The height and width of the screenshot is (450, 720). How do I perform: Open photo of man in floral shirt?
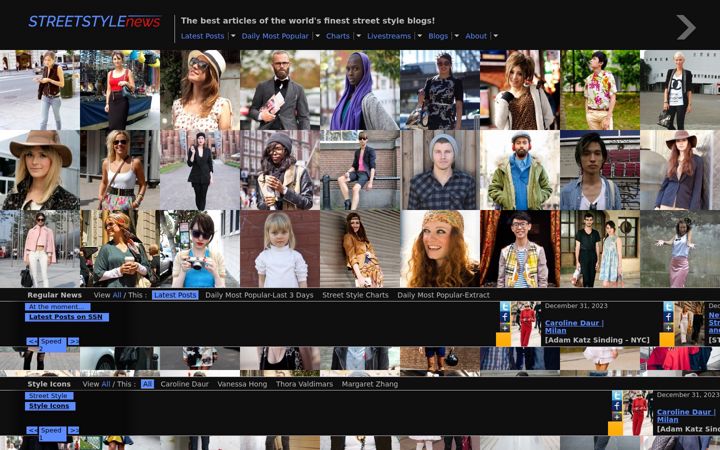[x=600, y=90]
